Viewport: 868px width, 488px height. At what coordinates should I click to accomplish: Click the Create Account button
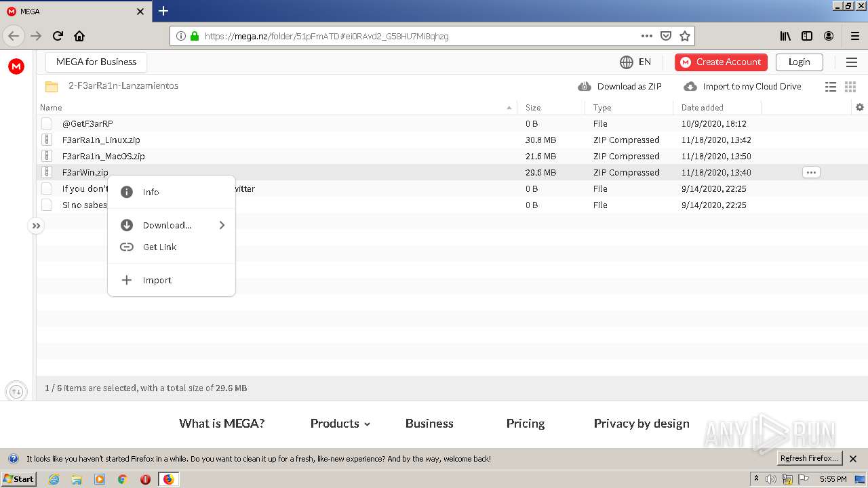point(721,62)
